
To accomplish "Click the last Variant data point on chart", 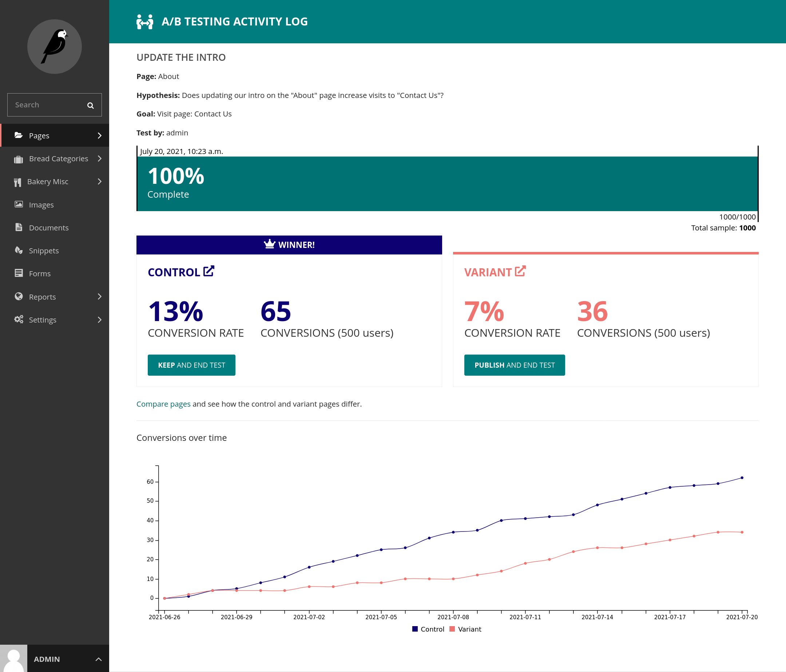I will pos(742,532).
